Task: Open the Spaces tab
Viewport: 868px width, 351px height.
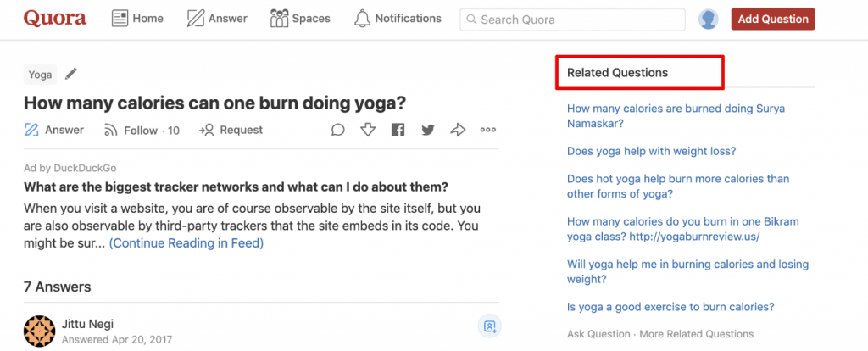Action: click(x=300, y=19)
